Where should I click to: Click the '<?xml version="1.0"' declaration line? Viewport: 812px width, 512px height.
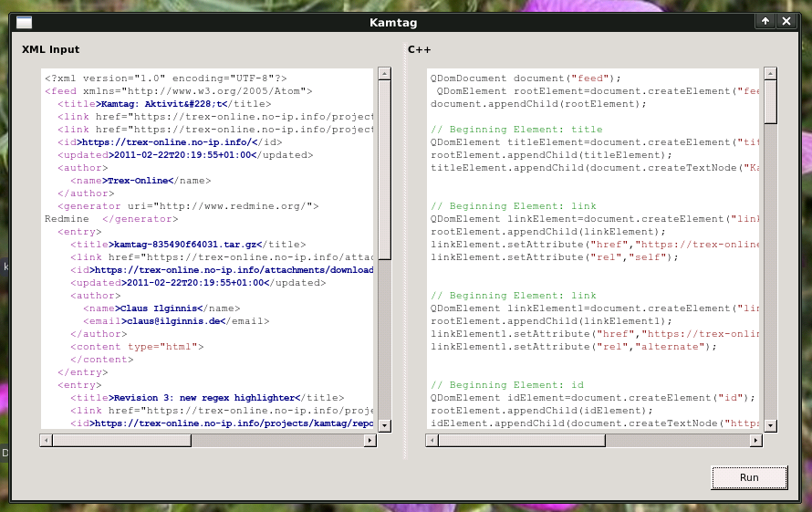pyautogui.click(x=166, y=78)
